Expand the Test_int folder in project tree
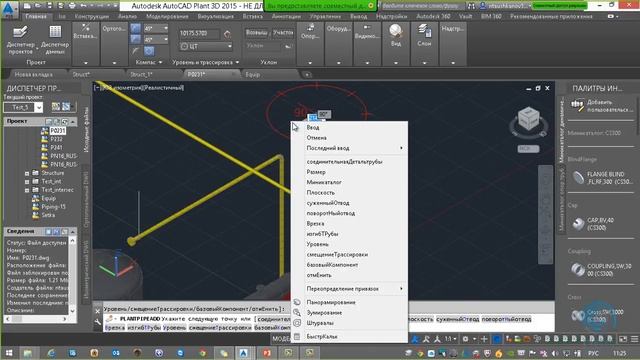This screenshot has height=360, width=640. 27,182
